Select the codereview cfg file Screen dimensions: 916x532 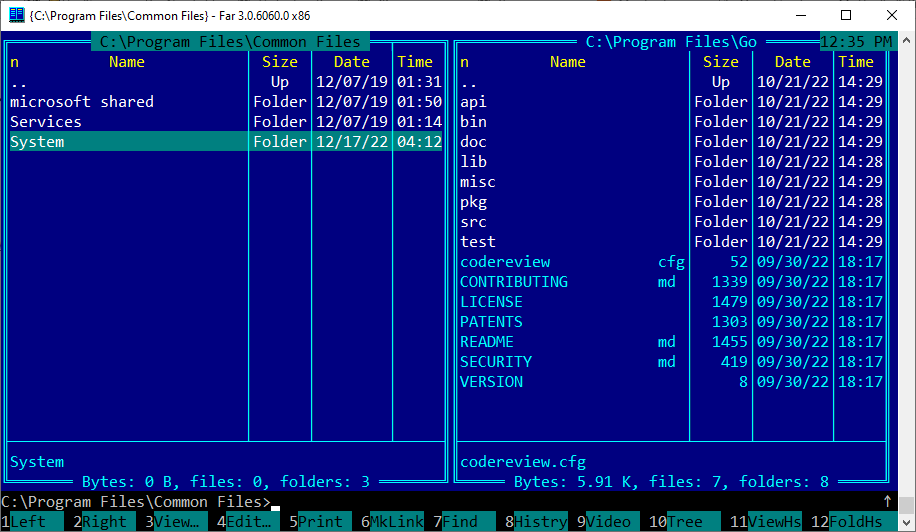pos(671,262)
